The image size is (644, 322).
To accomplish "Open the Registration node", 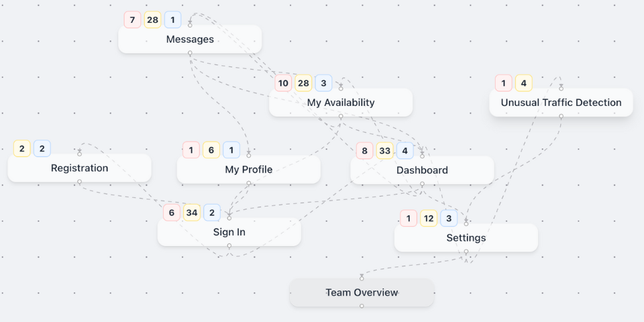I will [x=79, y=168].
